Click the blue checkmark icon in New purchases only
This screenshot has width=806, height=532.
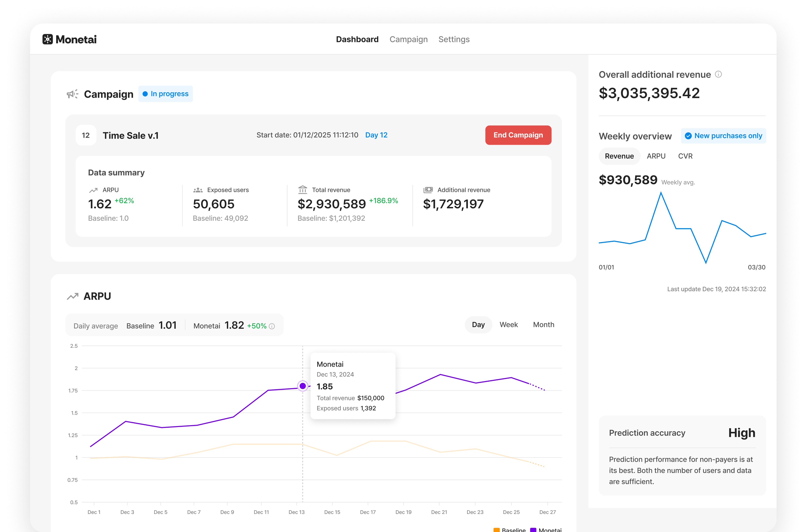(x=688, y=136)
